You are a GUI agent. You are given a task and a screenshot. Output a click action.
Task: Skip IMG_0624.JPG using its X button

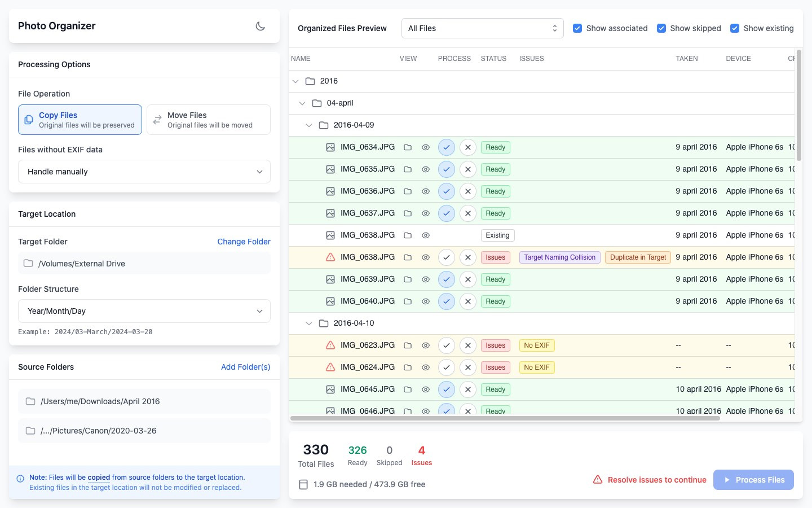point(468,367)
